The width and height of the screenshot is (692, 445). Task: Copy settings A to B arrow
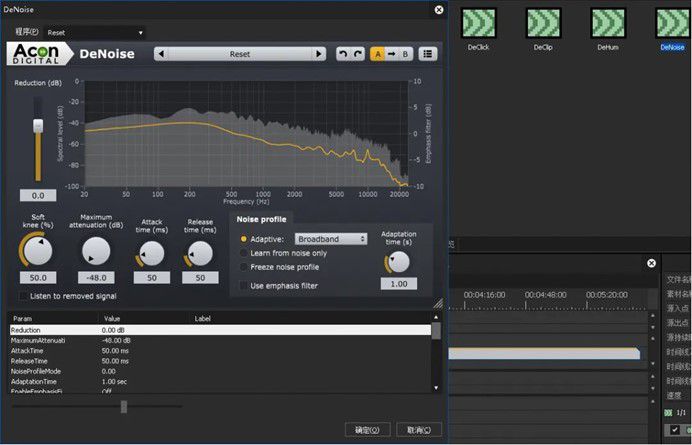[x=391, y=54]
